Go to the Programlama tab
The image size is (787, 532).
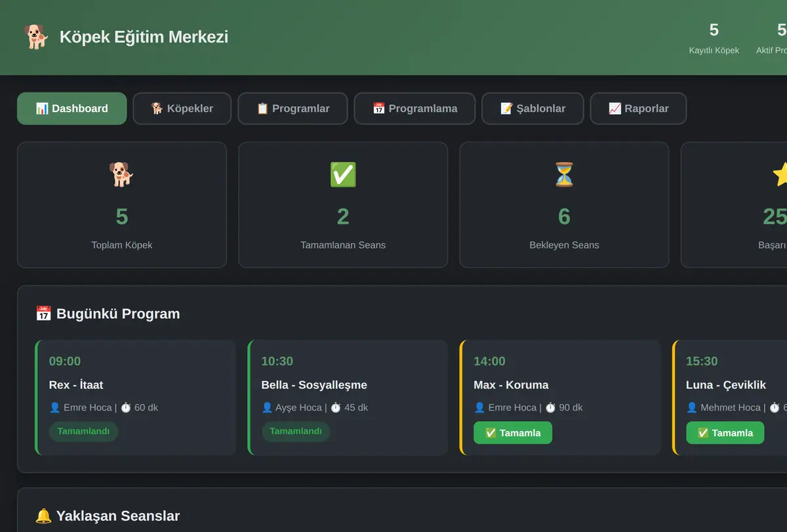click(x=414, y=108)
